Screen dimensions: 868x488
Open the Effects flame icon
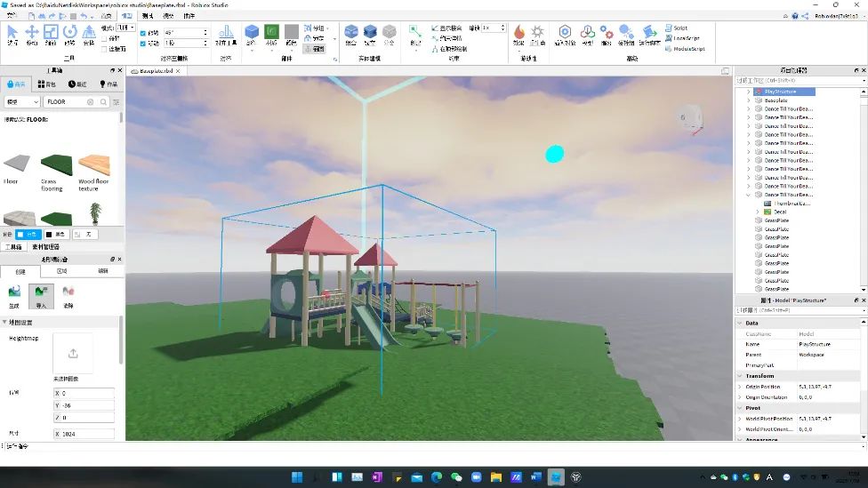[519, 33]
